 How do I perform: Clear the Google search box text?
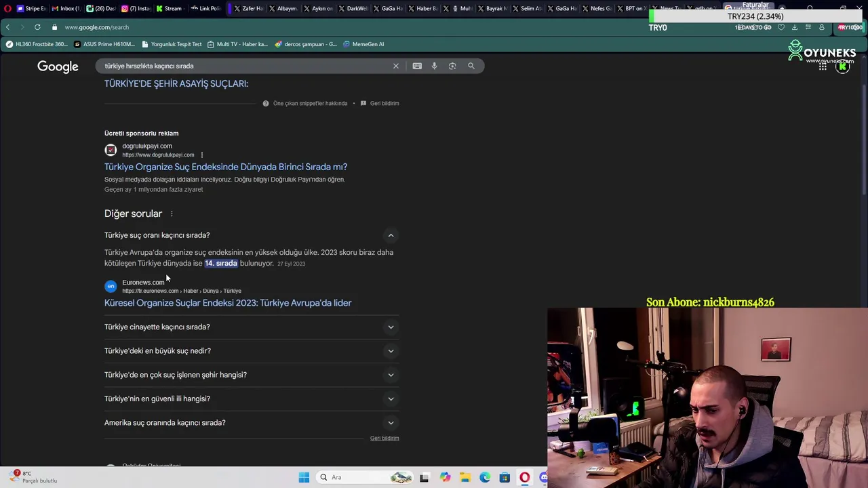(396, 66)
